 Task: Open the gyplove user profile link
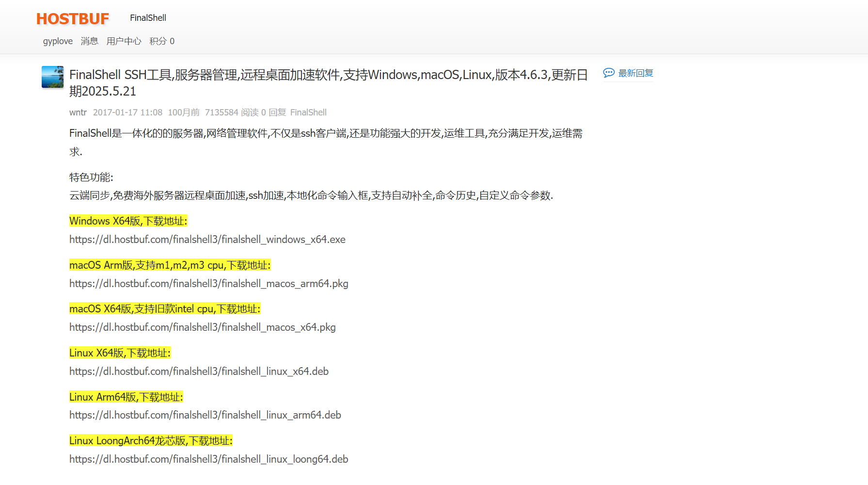pos(58,41)
